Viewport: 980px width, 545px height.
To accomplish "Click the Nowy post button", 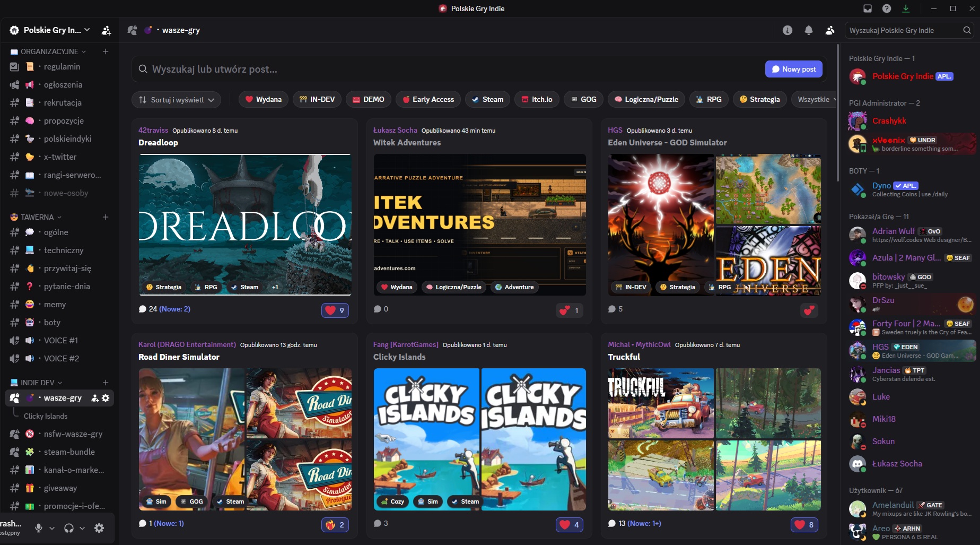I will [794, 69].
